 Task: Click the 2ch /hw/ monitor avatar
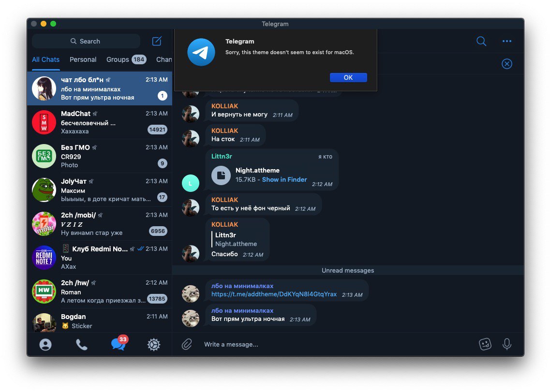coord(44,291)
